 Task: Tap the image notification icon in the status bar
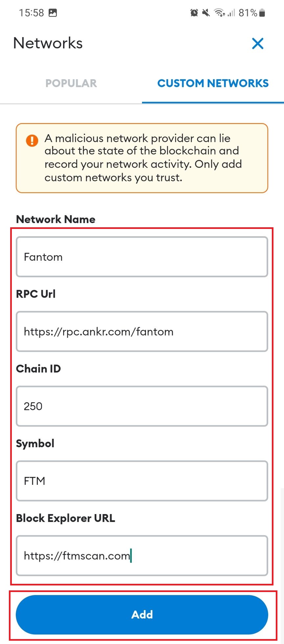coord(53,13)
